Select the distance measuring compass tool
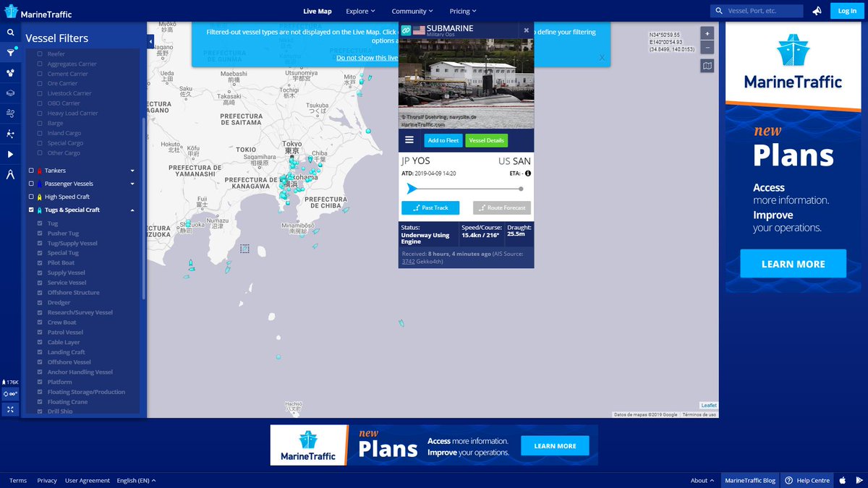 coord(10,174)
